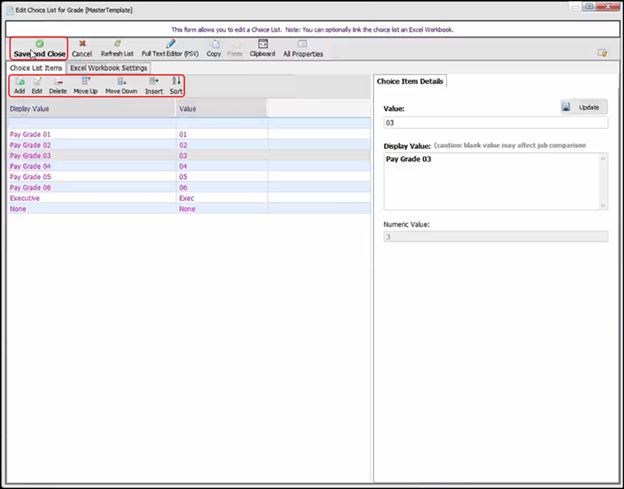Click the Save and Close button
Screen dimensions: 624x489
[39, 48]
